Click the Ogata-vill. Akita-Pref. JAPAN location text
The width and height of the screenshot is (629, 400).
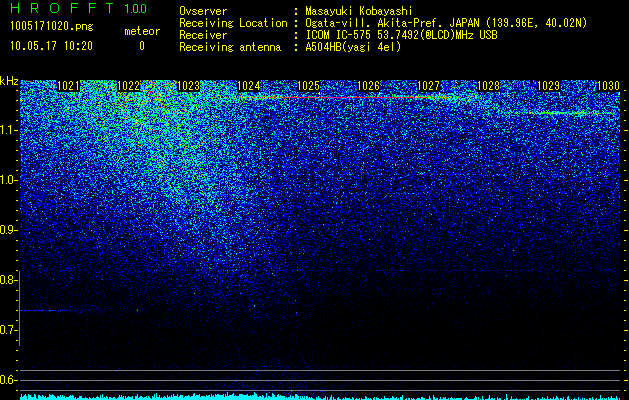pyautogui.click(x=446, y=23)
